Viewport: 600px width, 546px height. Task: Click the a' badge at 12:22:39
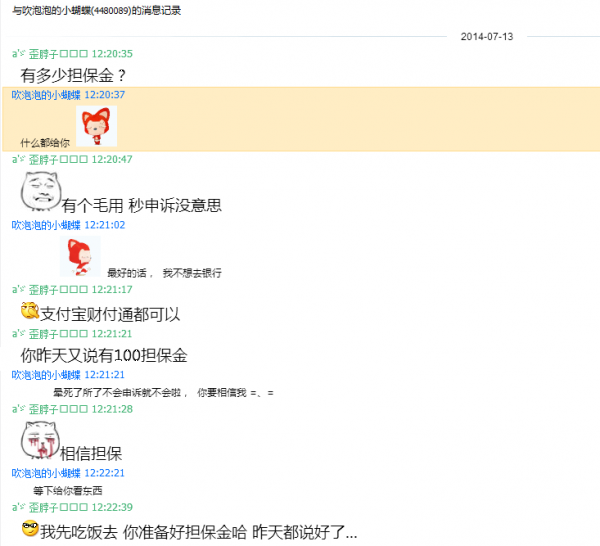point(18,507)
